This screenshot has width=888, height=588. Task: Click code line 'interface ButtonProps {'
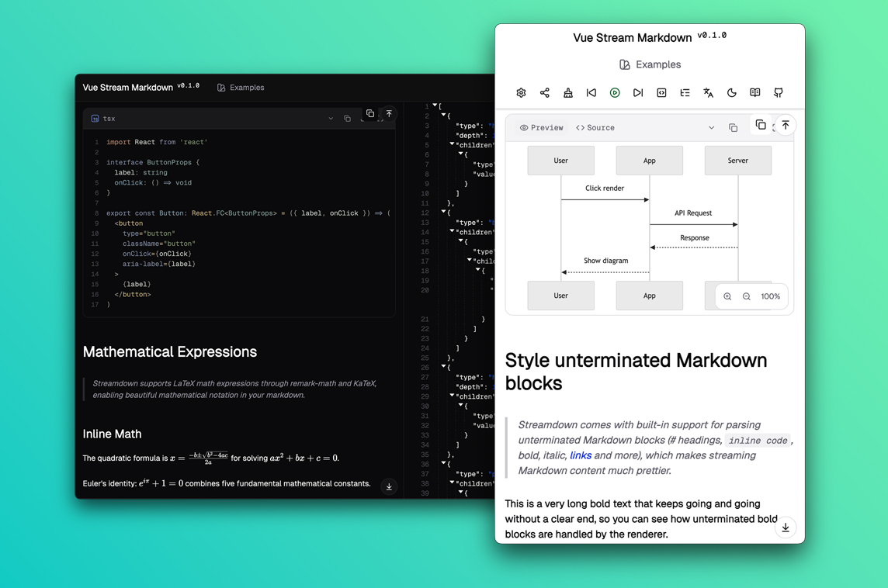tap(153, 162)
